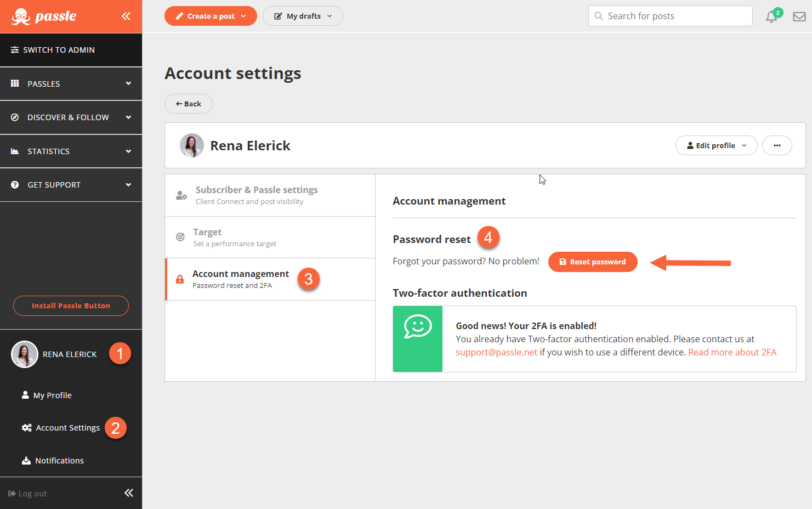812x509 pixels.
Task: Expand the Discover & Follow chevron
Action: [128, 117]
